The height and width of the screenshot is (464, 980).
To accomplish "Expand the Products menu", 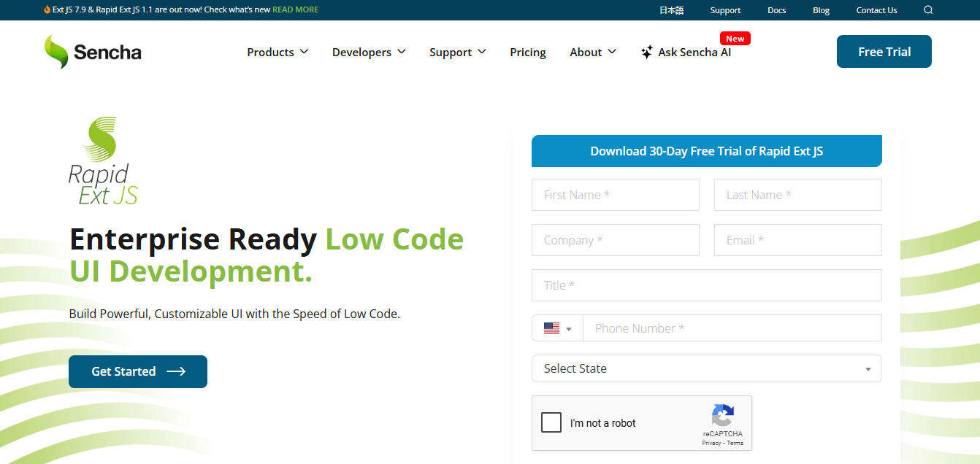I will (x=277, y=52).
